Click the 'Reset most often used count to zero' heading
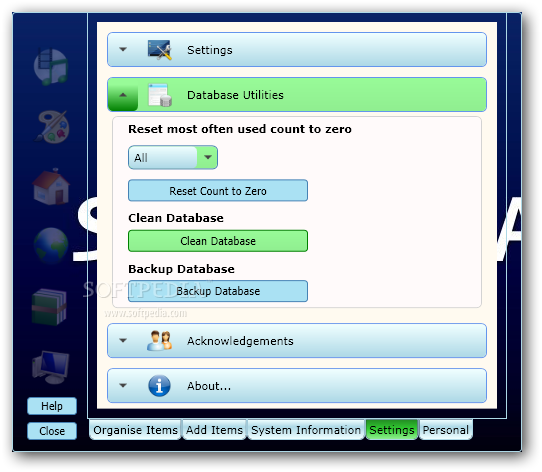The height and width of the screenshot is (472, 542). 240,129
